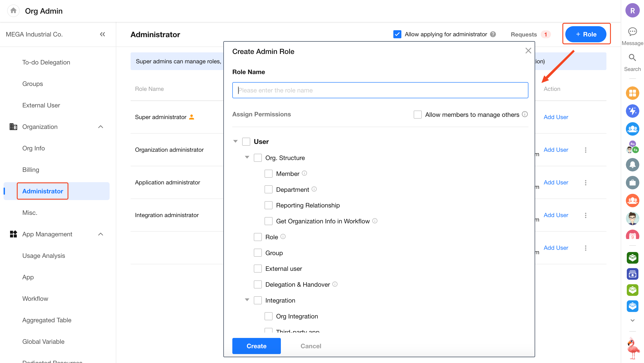Click Add User for Super administrator

(556, 117)
